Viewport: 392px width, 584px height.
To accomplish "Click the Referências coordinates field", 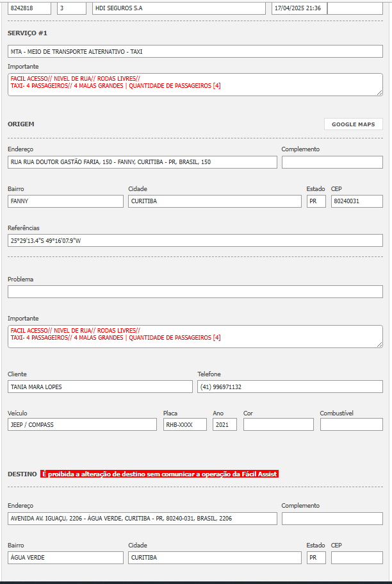I will 195,240.
